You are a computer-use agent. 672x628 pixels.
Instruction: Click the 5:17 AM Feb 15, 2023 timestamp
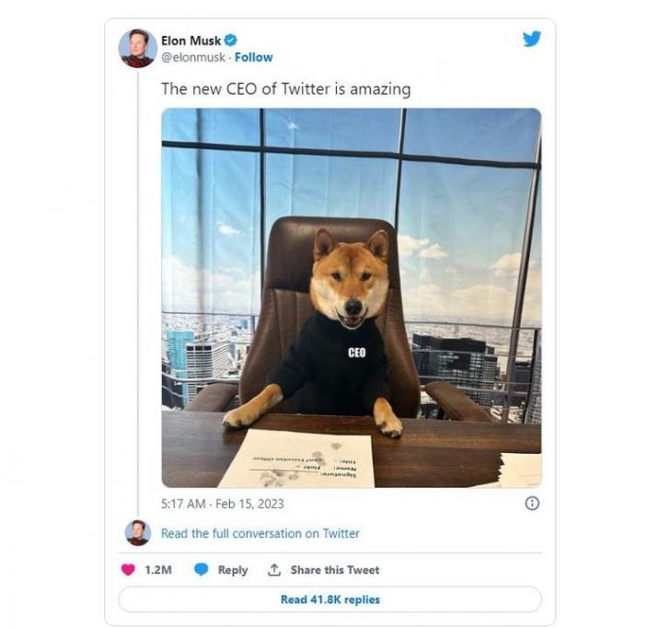(222, 504)
